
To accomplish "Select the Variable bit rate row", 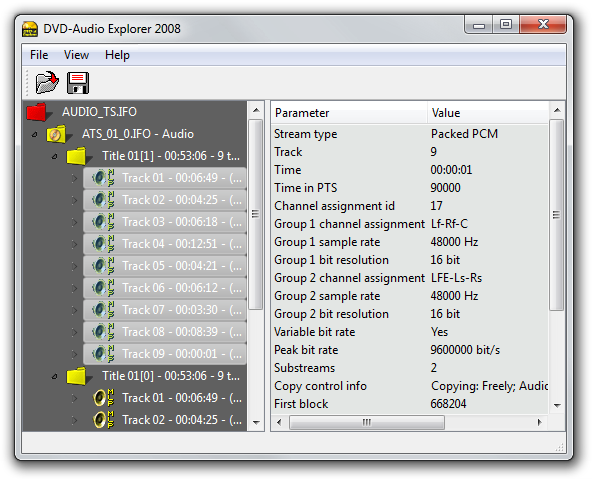I will (410, 332).
